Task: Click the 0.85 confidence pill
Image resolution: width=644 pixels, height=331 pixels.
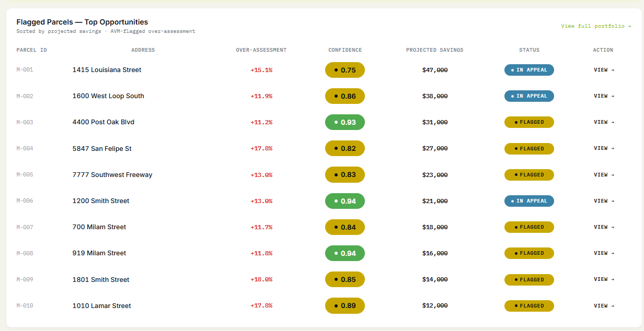Action: tap(345, 279)
